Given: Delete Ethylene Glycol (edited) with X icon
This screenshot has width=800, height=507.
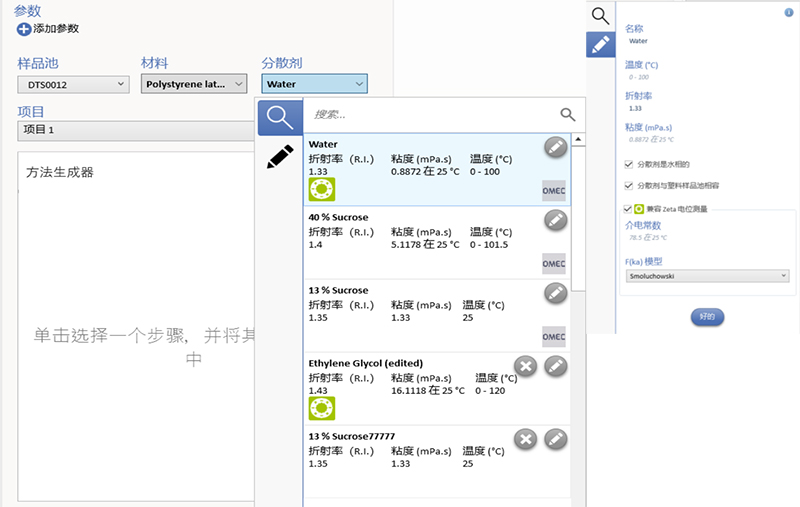Looking at the screenshot, I should [526, 366].
